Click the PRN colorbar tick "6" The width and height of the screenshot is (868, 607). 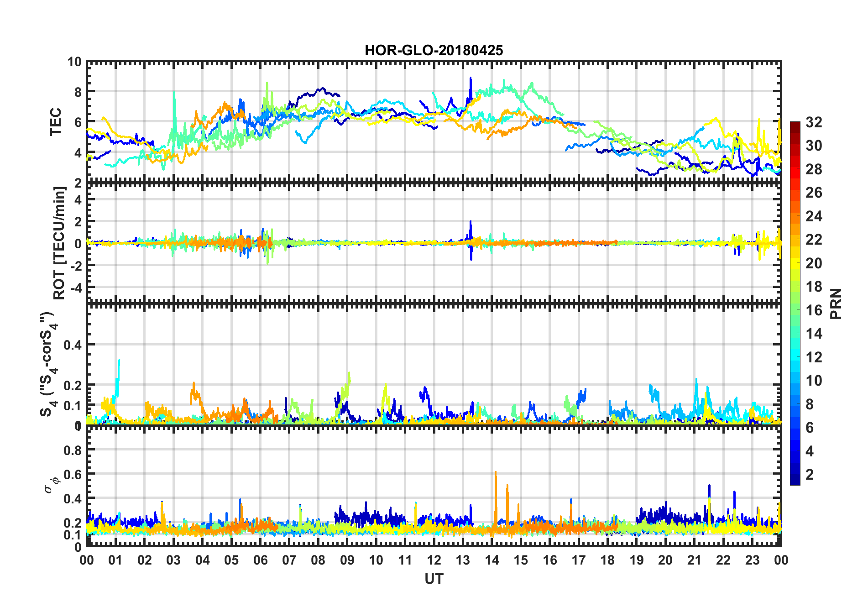[x=810, y=428]
